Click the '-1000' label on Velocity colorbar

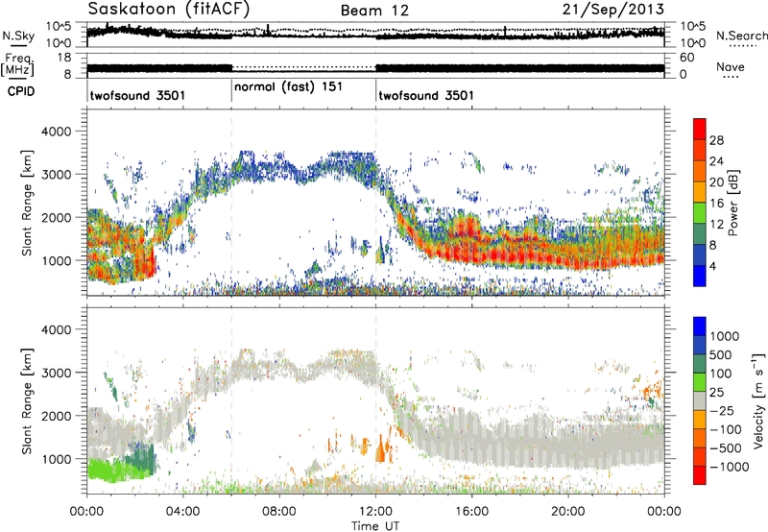(x=730, y=467)
